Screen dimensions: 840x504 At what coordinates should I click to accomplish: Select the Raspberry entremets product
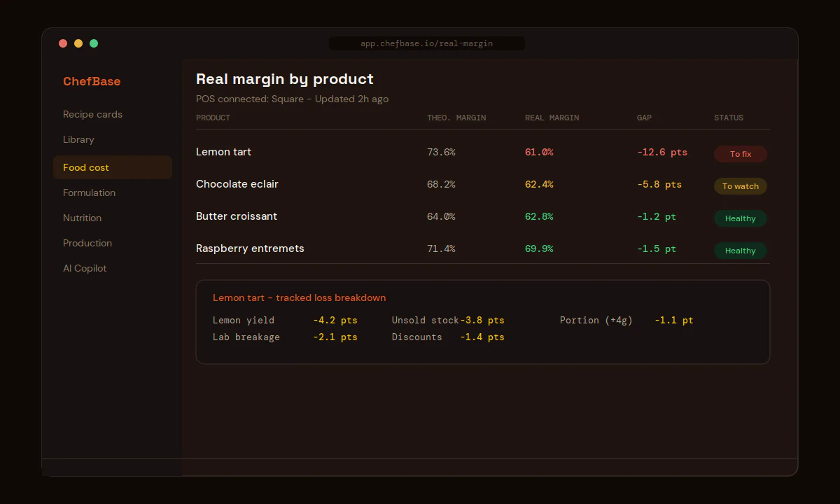point(250,248)
